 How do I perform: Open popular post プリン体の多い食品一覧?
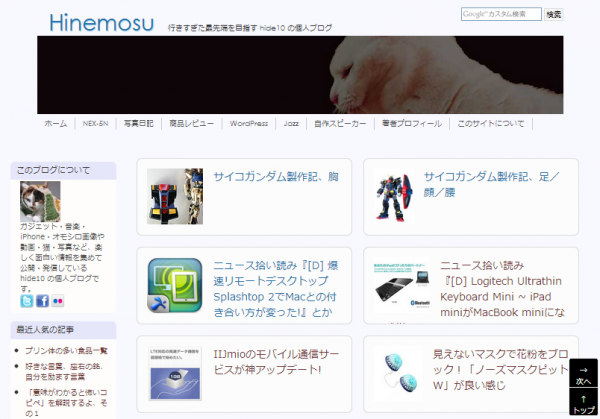click(66, 351)
